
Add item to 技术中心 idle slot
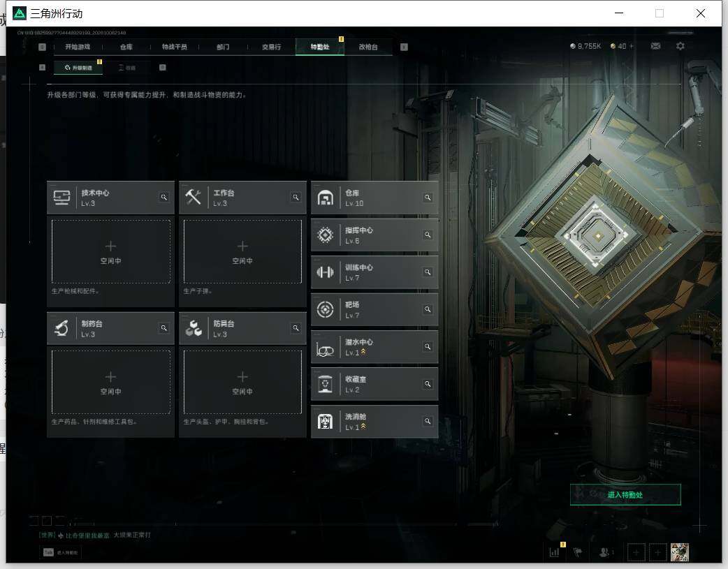click(111, 251)
